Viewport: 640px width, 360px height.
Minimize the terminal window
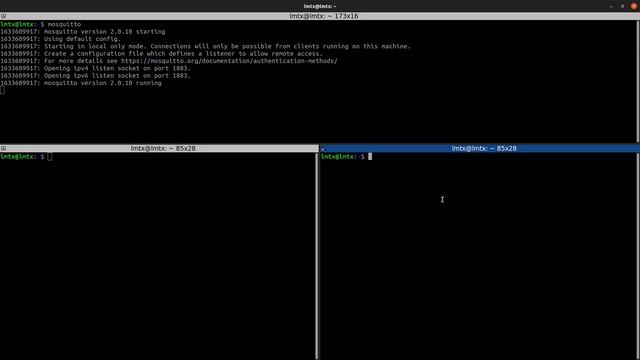611,6
